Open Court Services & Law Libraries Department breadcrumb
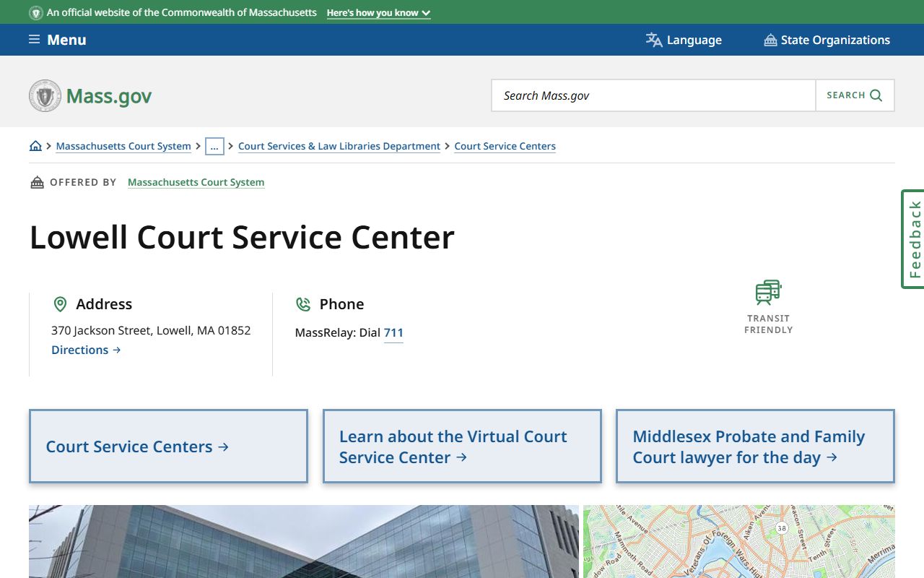 pos(339,146)
